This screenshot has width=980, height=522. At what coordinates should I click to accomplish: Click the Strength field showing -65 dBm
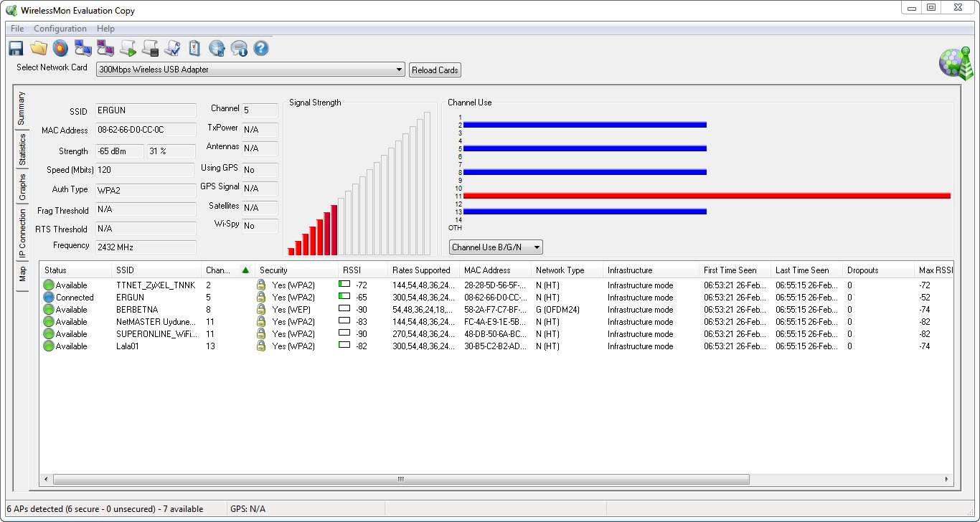[121, 151]
